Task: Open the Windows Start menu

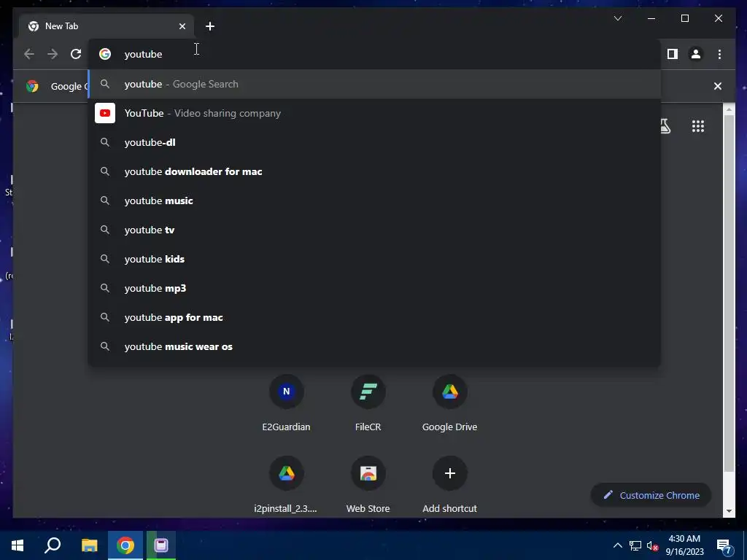Action: [18, 545]
